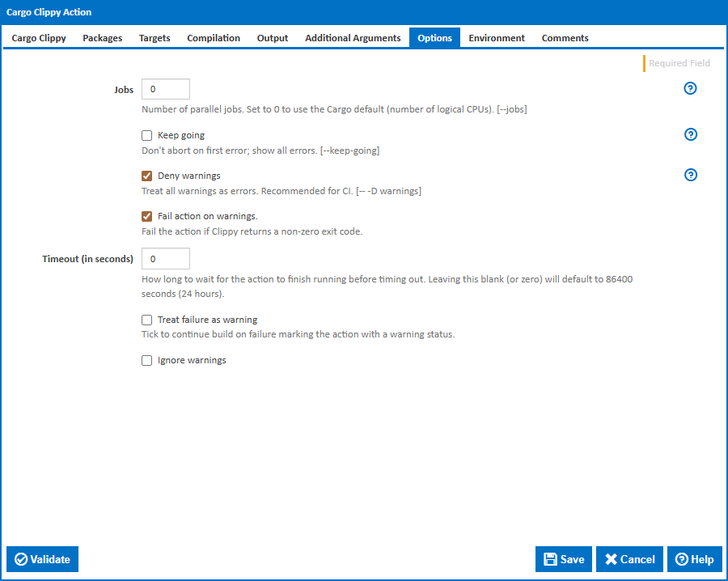Screen dimensions: 728x581
Task: Uncheck Deny warnings
Action: (x=146, y=176)
